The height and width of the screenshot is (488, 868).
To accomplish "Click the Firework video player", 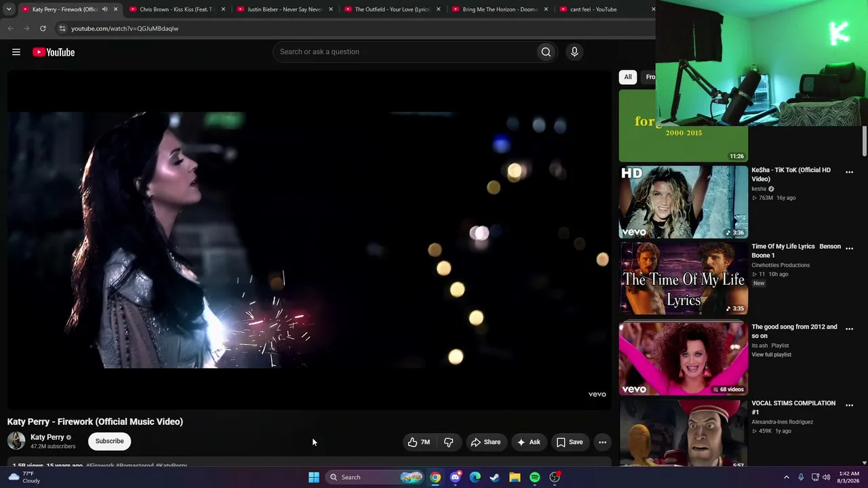I will point(309,240).
